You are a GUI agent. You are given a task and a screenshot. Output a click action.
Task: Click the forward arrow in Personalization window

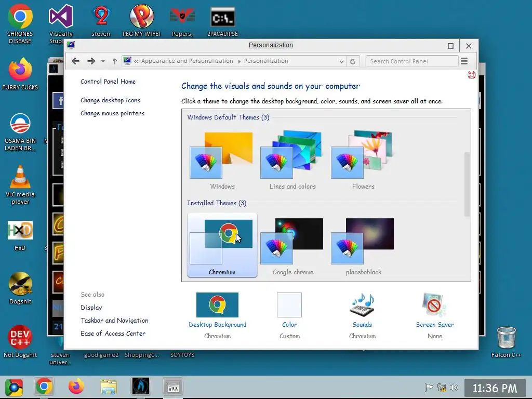click(x=91, y=61)
